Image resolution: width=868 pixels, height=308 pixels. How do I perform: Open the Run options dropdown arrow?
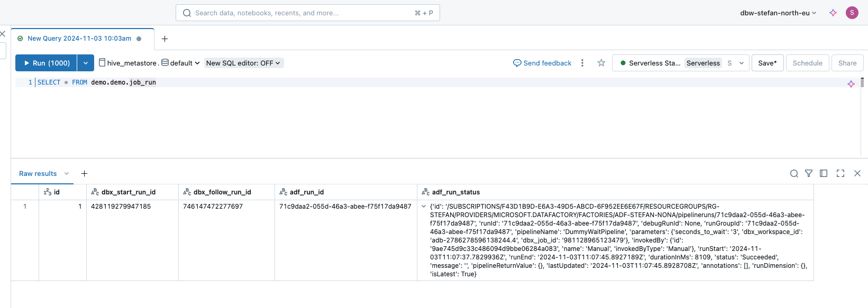86,63
